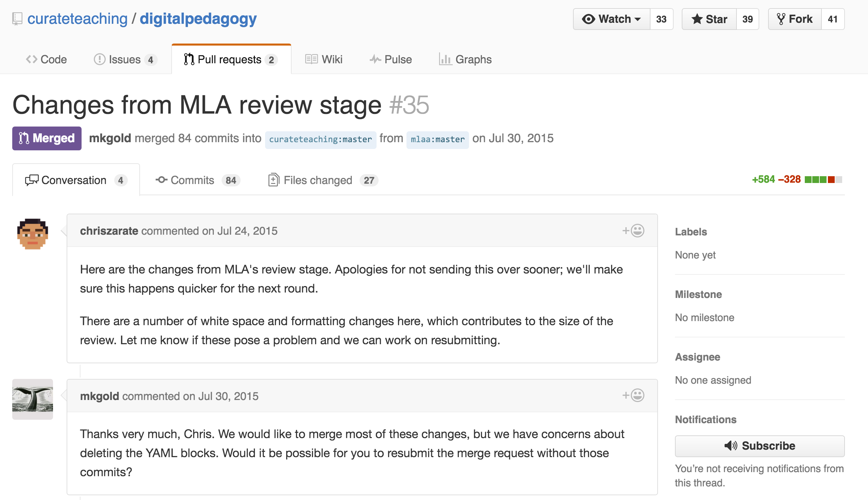
Task: Click the forks count 41
Action: pyautogui.click(x=833, y=19)
